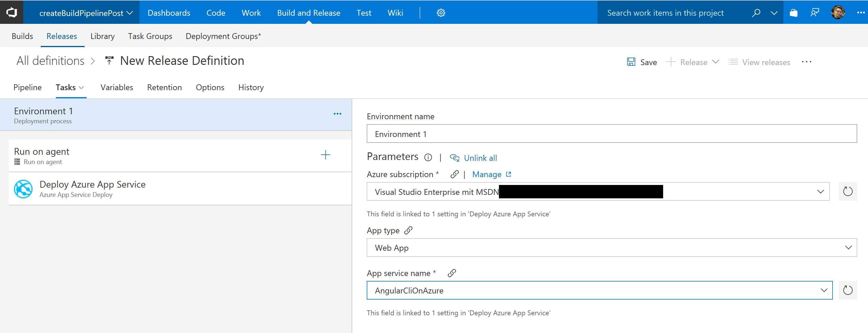Click the Environment name input field
Image resolution: width=868 pixels, height=333 pixels.
(x=611, y=134)
